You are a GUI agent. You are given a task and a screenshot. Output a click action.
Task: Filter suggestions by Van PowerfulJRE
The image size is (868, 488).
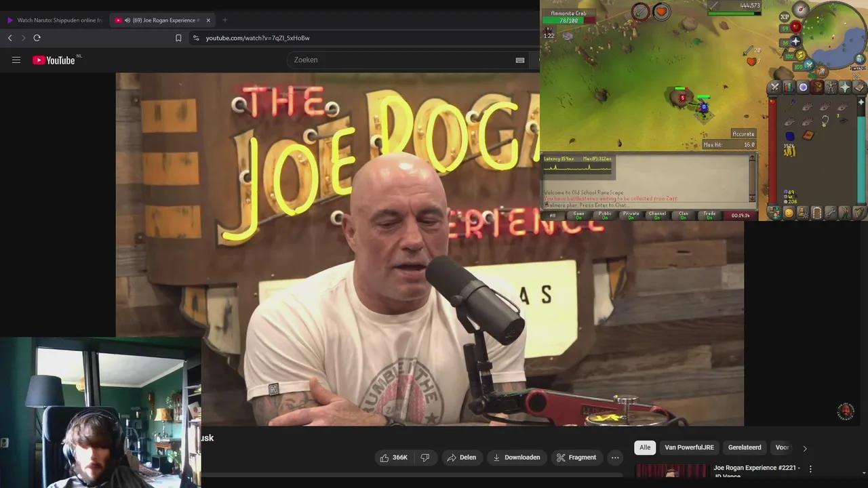coord(689,447)
